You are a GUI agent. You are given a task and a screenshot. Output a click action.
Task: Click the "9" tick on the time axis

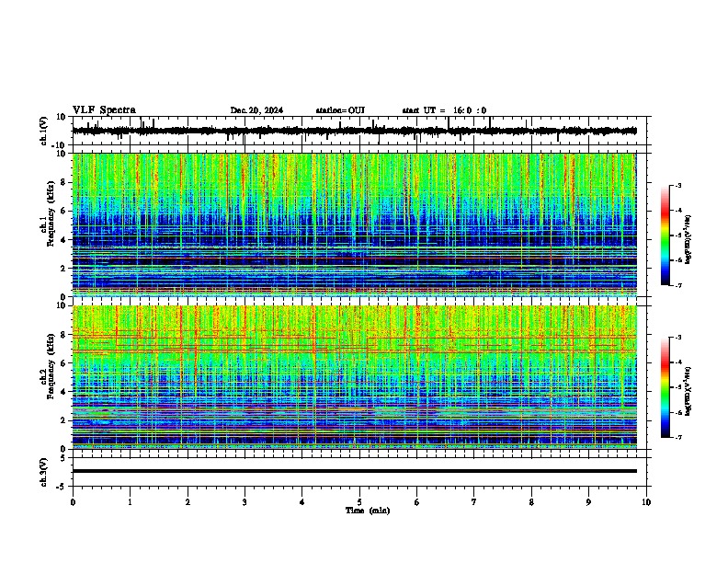(x=588, y=502)
